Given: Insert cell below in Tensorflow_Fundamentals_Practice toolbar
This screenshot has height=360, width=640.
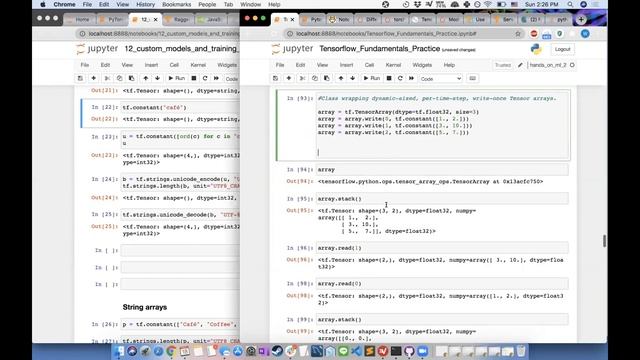Looking at the screenshot, I should 289,78.
